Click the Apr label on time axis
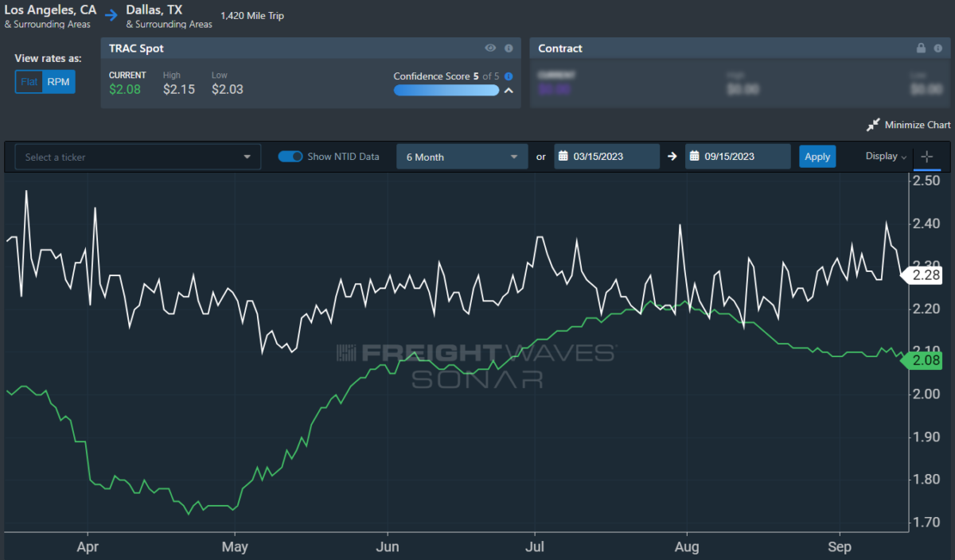The image size is (955, 560). pos(87,547)
